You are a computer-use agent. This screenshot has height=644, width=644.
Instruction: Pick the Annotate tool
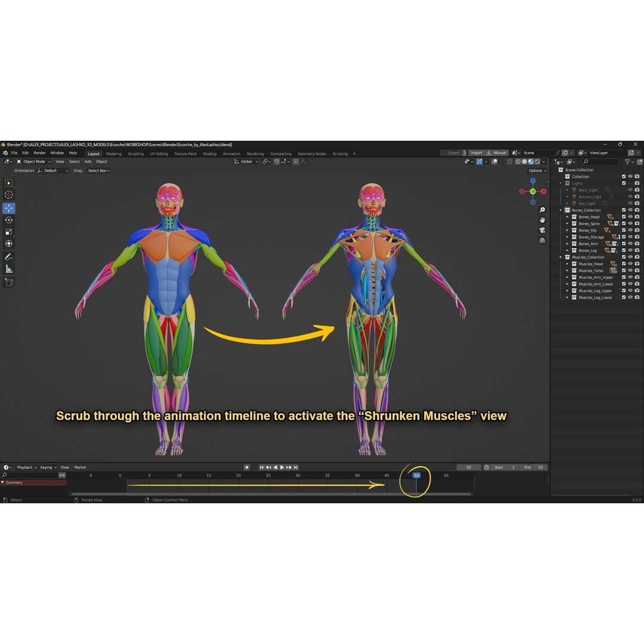[9, 256]
